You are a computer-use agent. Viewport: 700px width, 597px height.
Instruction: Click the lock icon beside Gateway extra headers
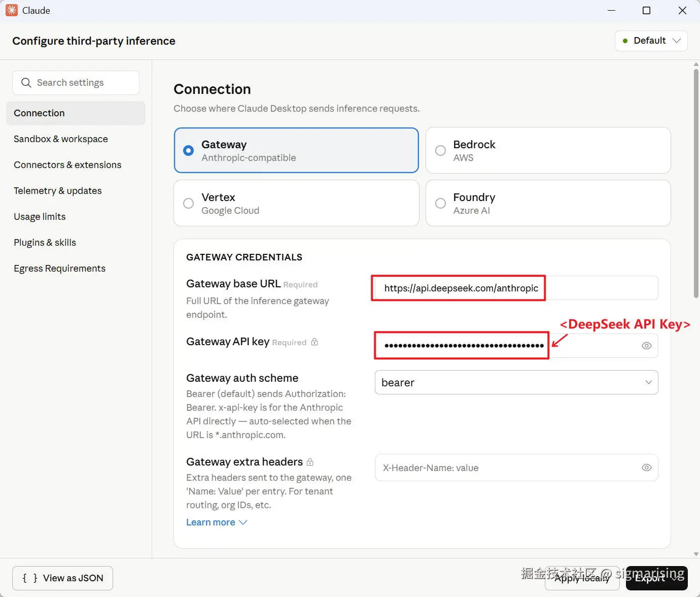coord(310,462)
